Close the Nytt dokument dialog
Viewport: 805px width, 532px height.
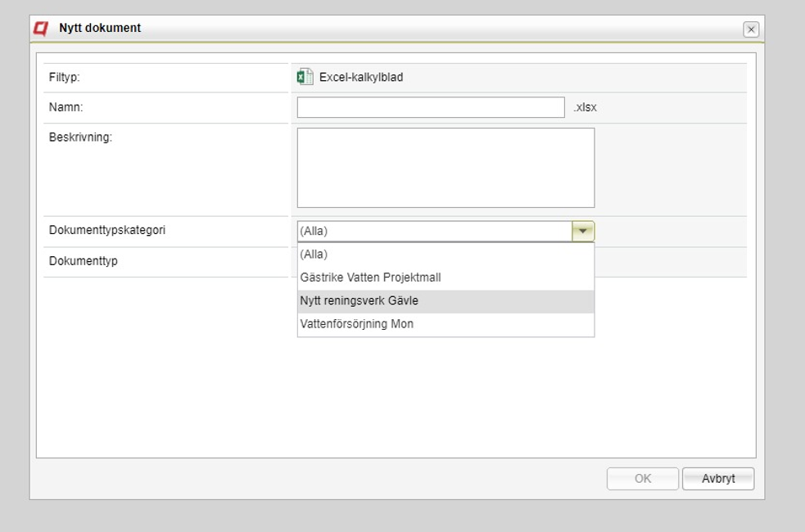pyautogui.click(x=751, y=29)
